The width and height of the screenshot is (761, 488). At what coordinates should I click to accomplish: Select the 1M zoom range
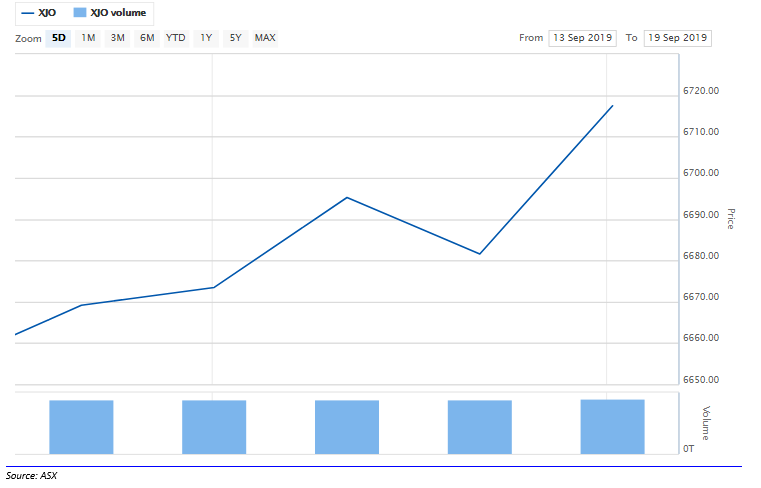click(x=88, y=38)
